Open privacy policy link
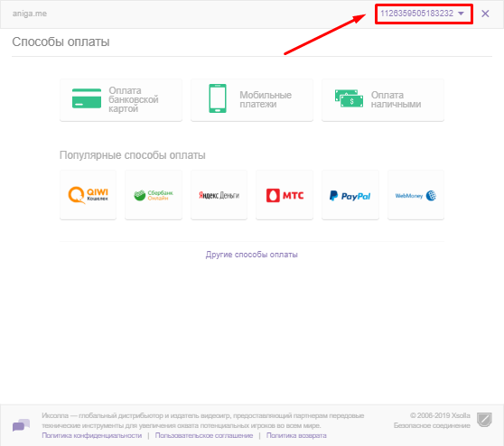This screenshot has width=504, height=446. (x=92, y=435)
